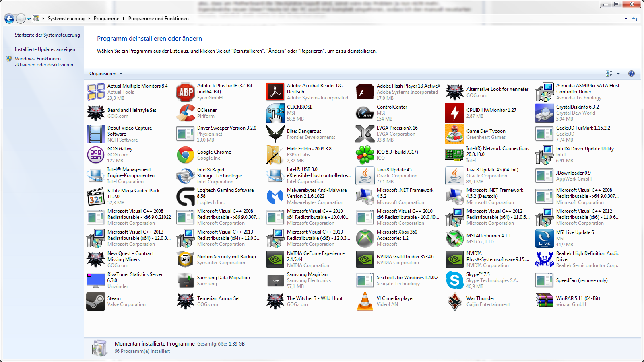
Task: Open recent pages arrow beside navigation buttons
Action: (x=29, y=19)
